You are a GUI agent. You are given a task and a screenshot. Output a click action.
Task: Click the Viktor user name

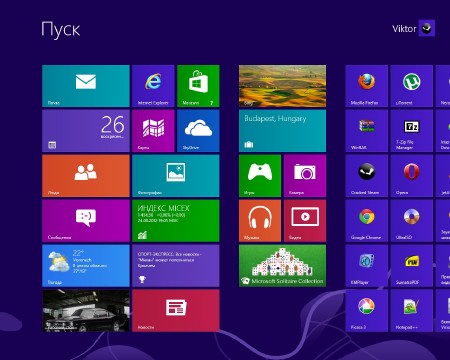pos(404,29)
